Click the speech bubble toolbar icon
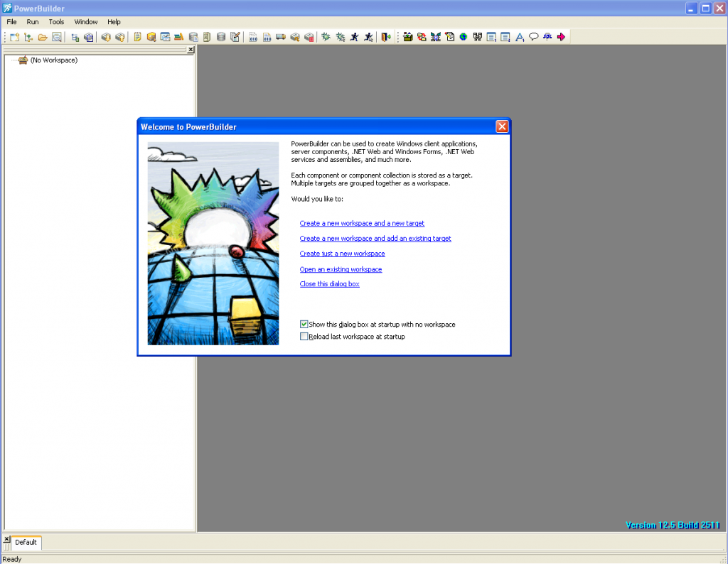 click(533, 37)
